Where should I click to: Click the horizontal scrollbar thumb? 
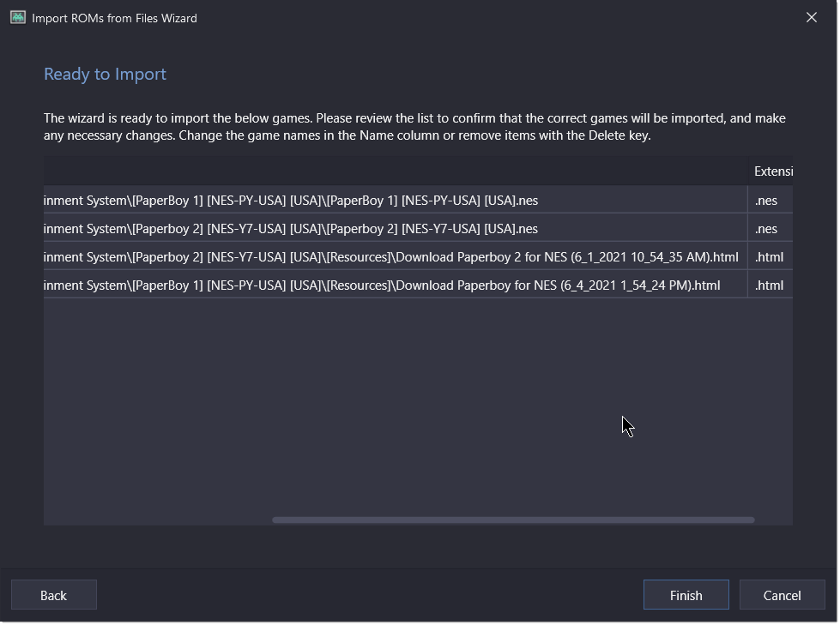pyautogui.click(x=513, y=520)
